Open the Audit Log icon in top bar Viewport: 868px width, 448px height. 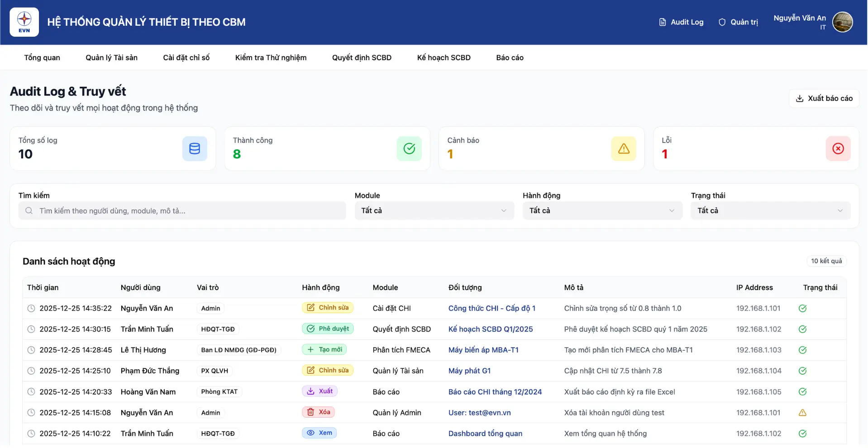(x=663, y=22)
